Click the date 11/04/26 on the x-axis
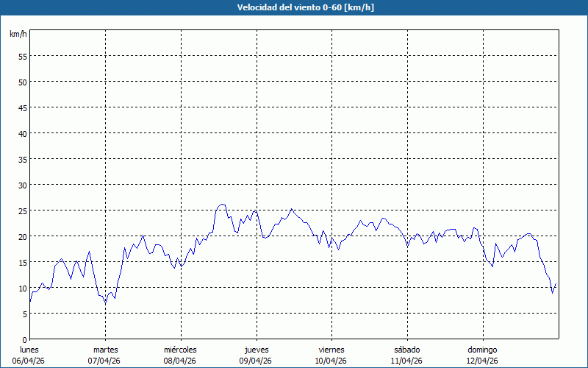The height and width of the screenshot is (368, 588). pyautogui.click(x=406, y=361)
